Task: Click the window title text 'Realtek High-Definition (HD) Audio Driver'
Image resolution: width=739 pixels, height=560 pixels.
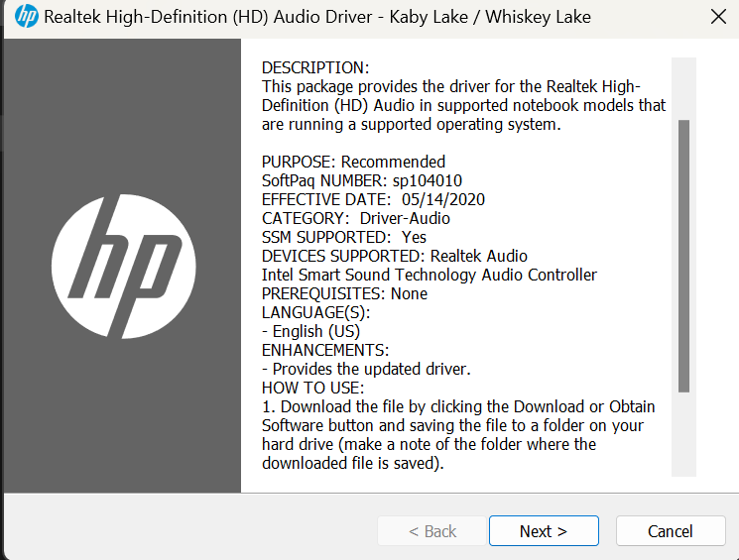Action: 208,17
